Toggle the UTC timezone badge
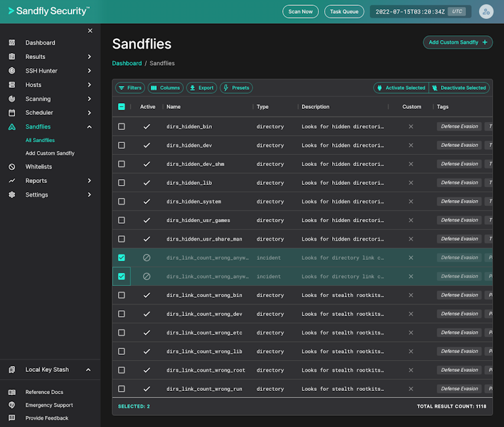The width and height of the screenshot is (504, 427). coord(457,12)
